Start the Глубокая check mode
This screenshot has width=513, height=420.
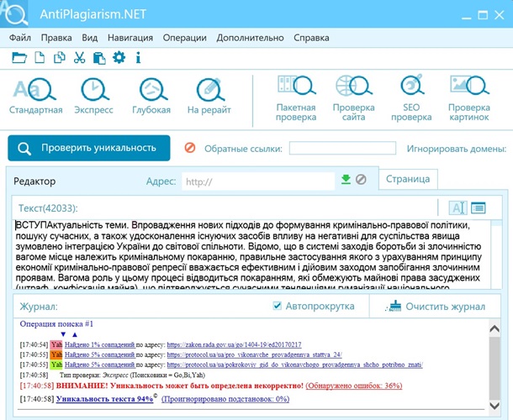[151, 96]
